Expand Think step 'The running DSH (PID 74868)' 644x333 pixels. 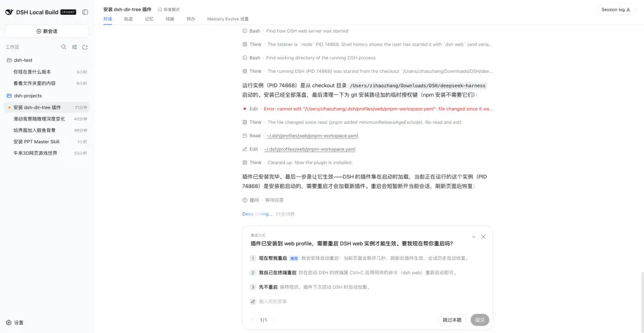367,71
